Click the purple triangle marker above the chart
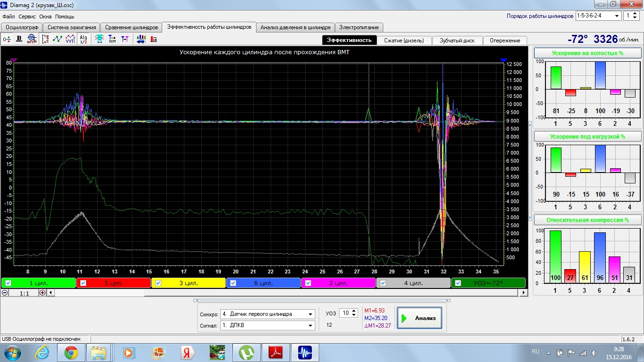 coord(13,60)
